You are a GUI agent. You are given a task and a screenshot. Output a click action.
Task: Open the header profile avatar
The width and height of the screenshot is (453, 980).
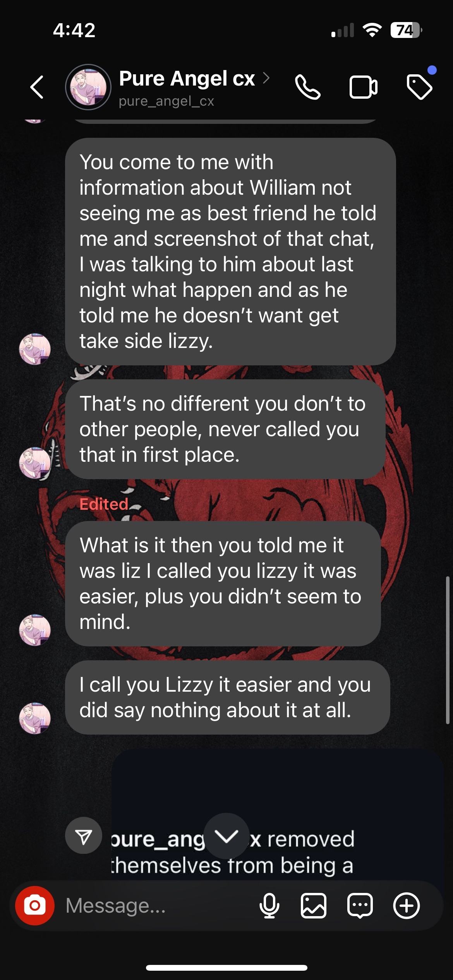pyautogui.click(x=88, y=87)
